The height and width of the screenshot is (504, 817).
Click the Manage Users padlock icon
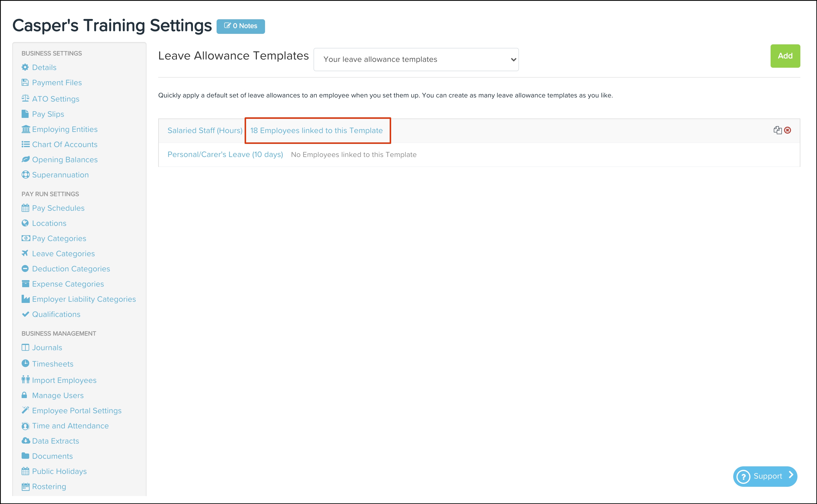[24, 395]
